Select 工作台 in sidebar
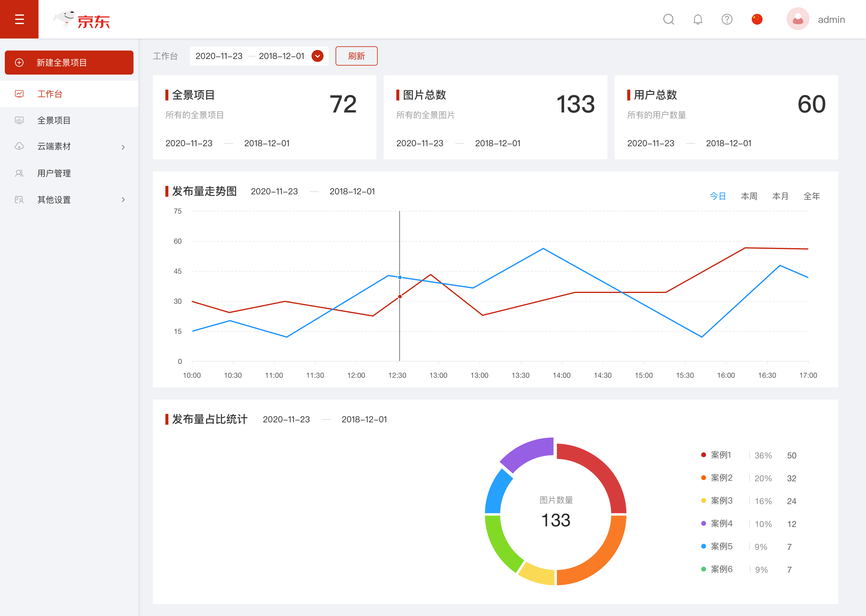The width and height of the screenshot is (866, 616). 69,94
